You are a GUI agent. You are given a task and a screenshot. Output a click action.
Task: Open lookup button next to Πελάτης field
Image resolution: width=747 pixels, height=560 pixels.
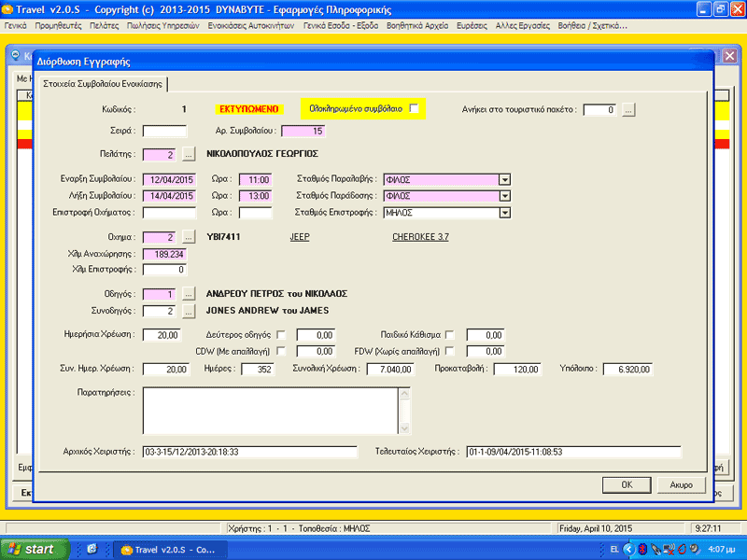189,154
